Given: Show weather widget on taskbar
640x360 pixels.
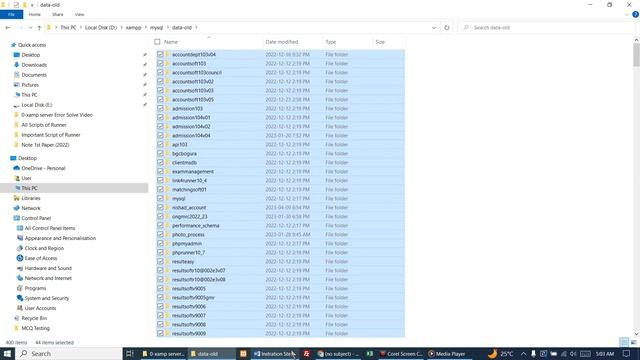Looking at the screenshot, I should [500, 354].
